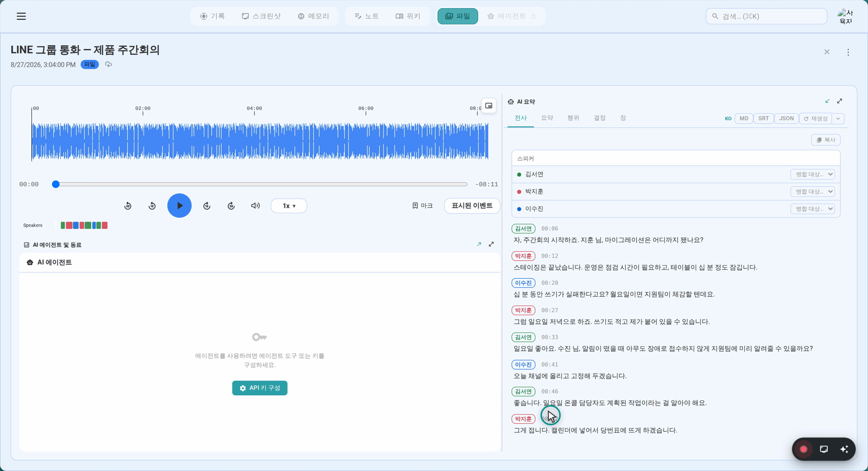Collapse the AI 요약 panel
The width and height of the screenshot is (868, 471).
tap(827, 101)
